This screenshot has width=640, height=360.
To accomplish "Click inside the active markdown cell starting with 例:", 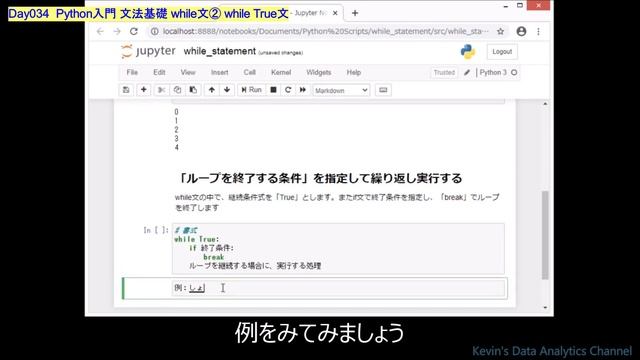I will (x=339, y=288).
